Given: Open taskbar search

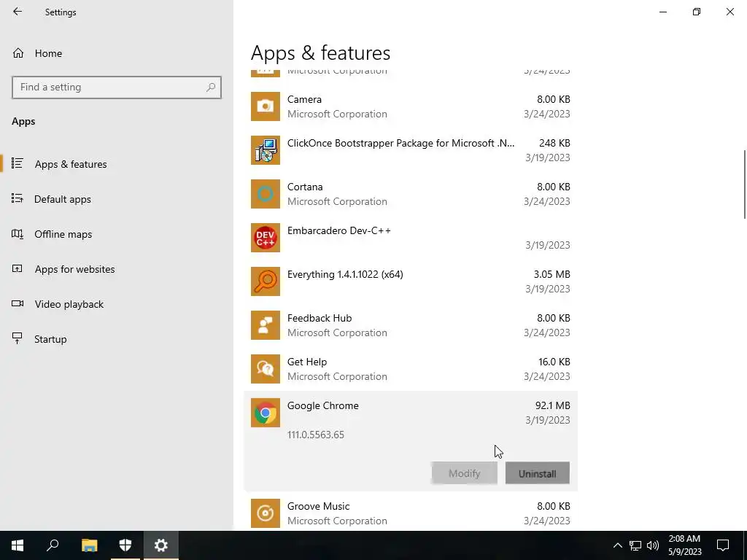Looking at the screenshot, I should click(53, 545).
